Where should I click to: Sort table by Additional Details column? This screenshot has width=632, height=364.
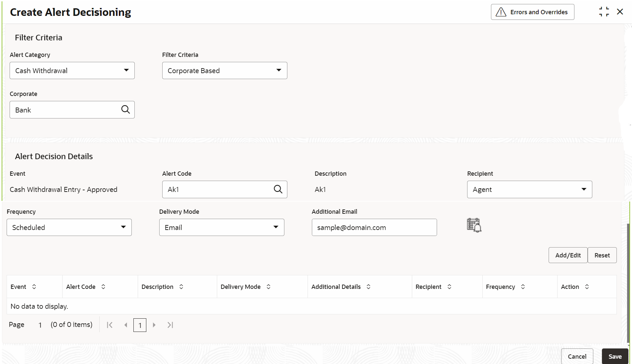click(368, 287)
